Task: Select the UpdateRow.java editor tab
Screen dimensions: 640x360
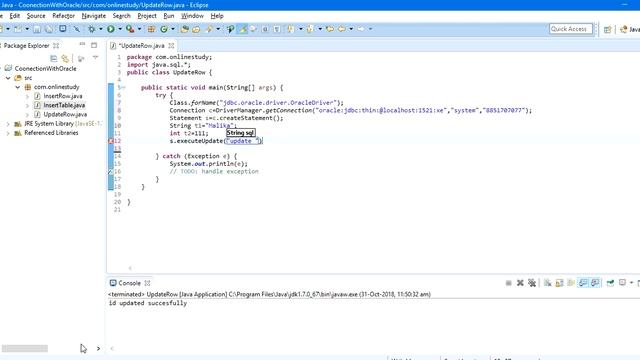Action: click(141, 46)
